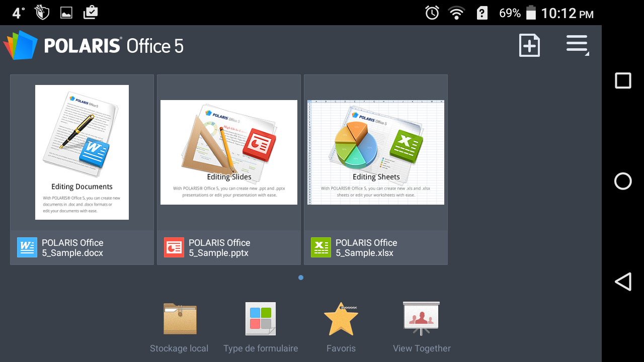Click the red pptx file icon

(174, 247)
